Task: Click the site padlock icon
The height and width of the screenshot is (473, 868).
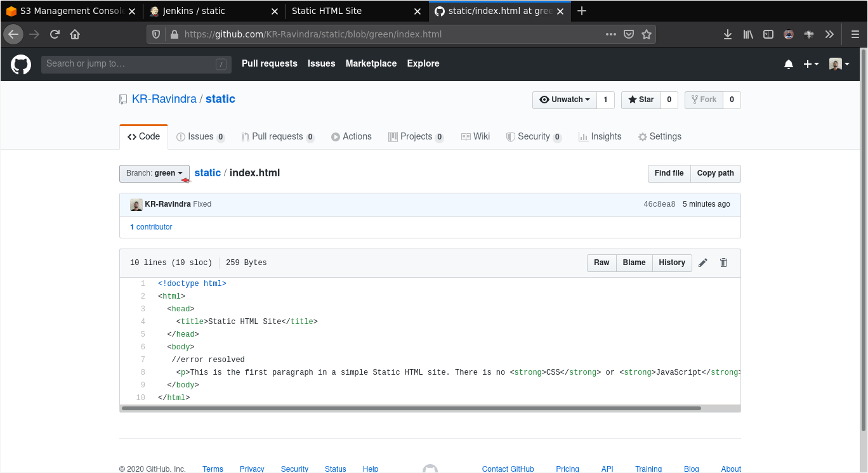Action: (174, 34)
